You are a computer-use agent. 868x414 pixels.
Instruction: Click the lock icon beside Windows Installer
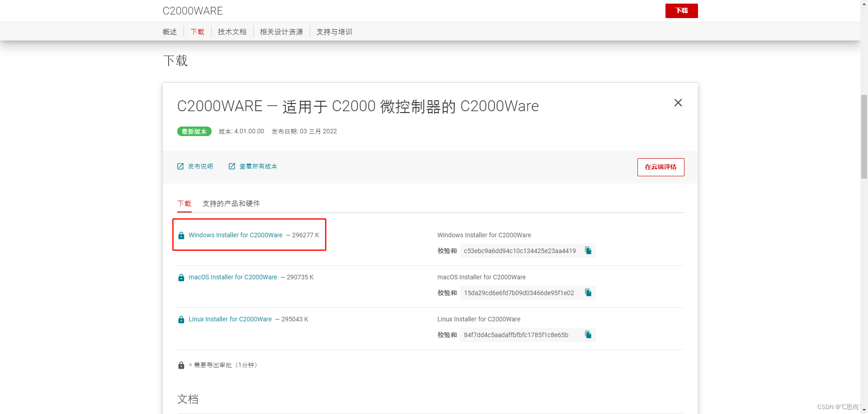(x=181, y=235)
